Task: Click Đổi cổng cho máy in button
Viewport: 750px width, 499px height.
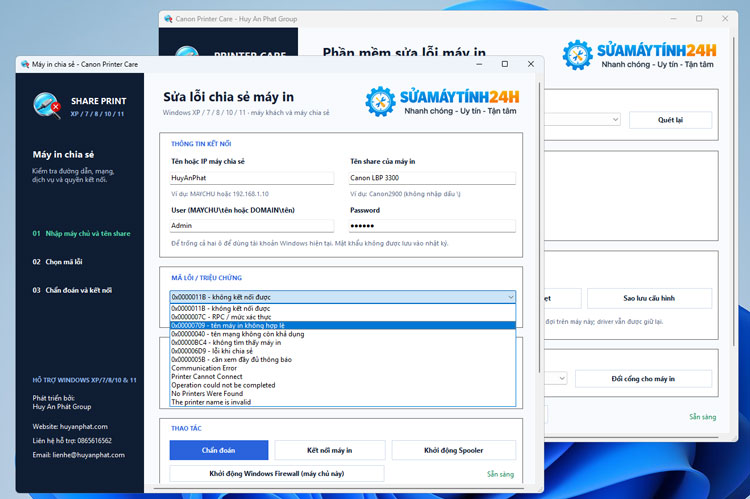Action: pos(643,379)
